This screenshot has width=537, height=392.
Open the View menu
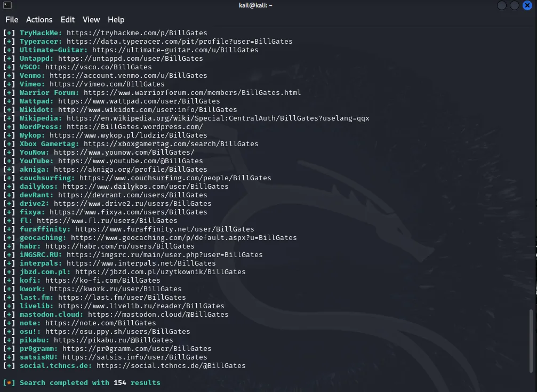pyautogui.click(x=91, y=20)
